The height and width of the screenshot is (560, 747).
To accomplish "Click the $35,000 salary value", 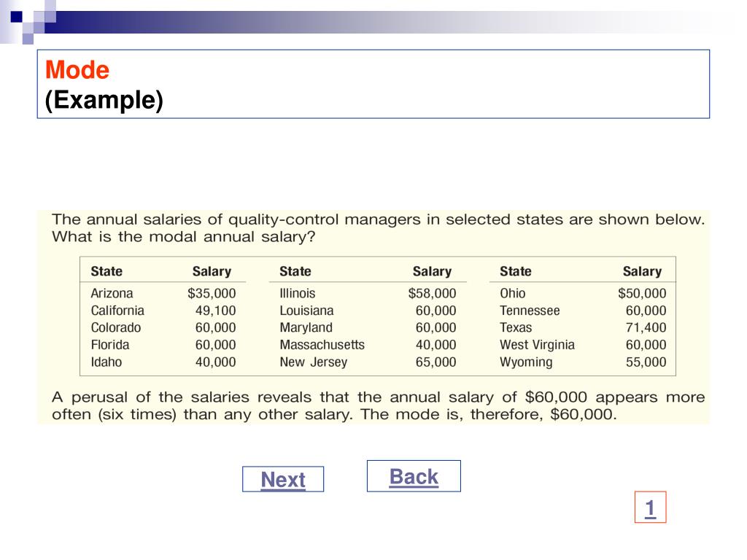I will click(212, 293).
